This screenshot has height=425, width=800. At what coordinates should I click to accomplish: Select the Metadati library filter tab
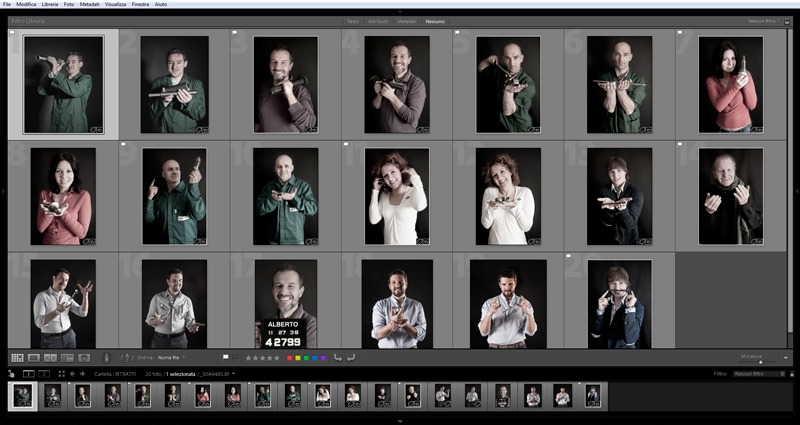[x=407, y=21]
